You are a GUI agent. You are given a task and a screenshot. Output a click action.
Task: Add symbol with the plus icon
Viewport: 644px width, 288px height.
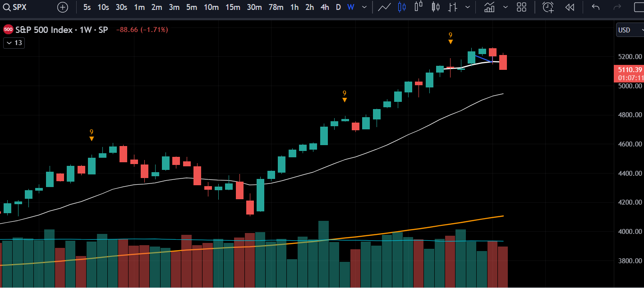pos(63,7)
